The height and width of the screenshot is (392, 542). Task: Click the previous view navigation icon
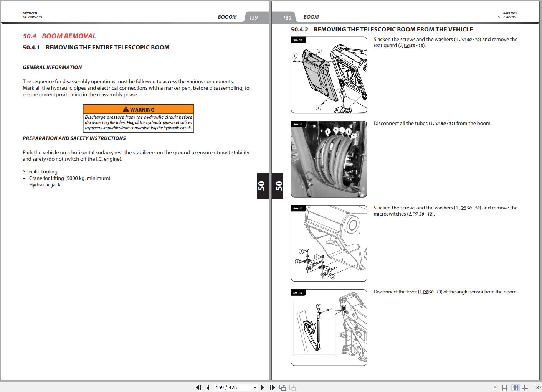click(283, 387)
